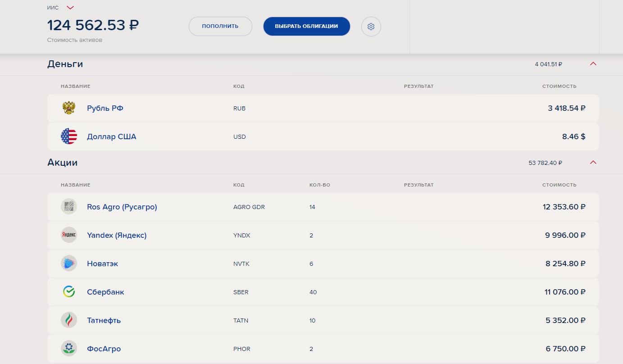Click the RUB code cell
This screenshot has width=623, height=364.
[240, 109]
